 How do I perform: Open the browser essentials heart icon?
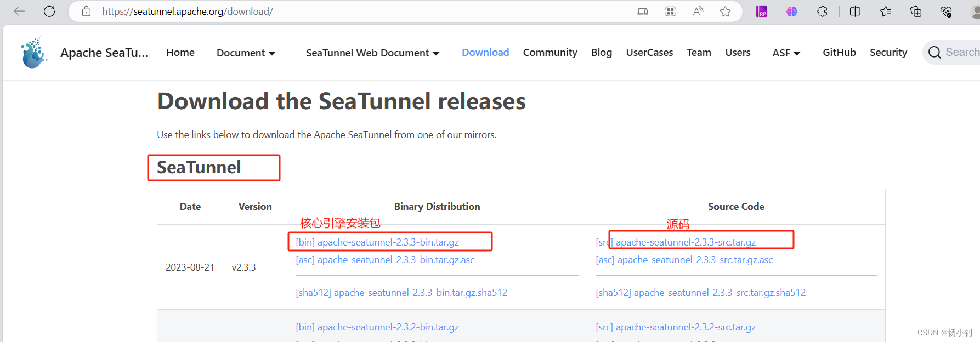[946, 12]
